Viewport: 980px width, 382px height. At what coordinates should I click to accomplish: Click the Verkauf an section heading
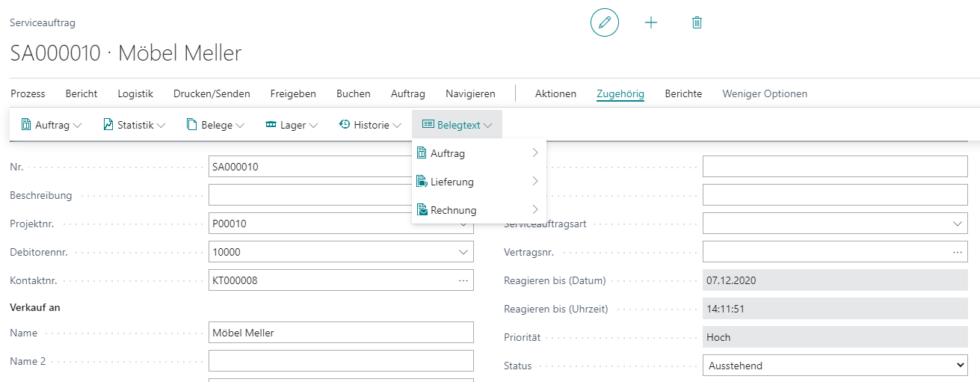click(35, 307)
